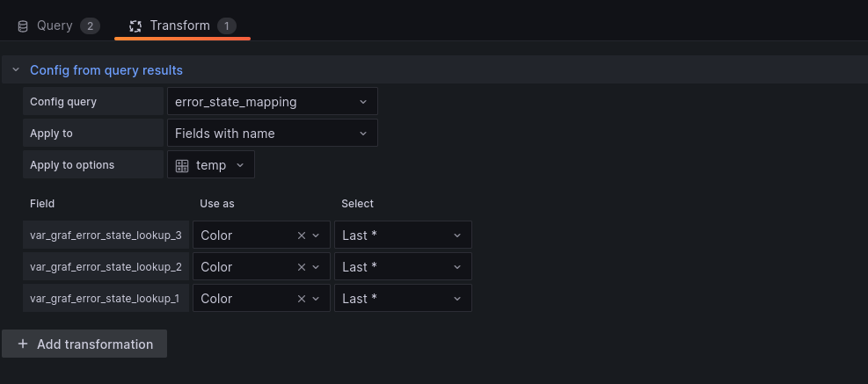Click the plus icon for adding transformation
The image size is (868, 384).
tap(23, 344)
